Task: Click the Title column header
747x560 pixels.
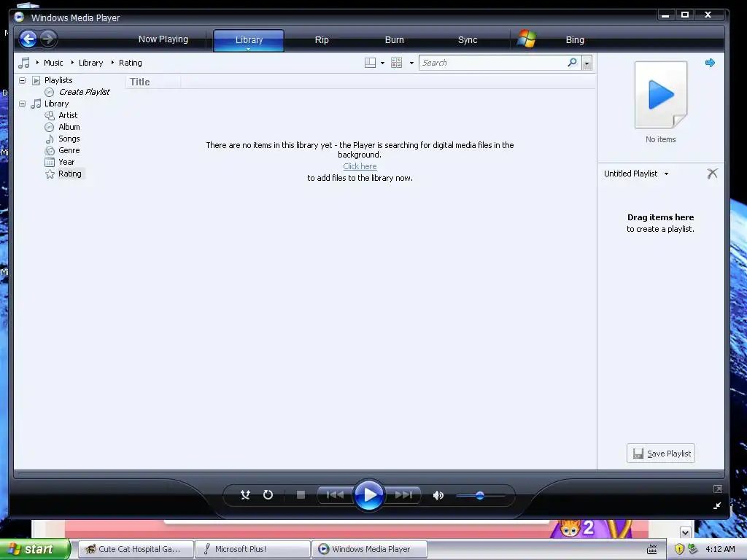Action: (x=153, y=82)
